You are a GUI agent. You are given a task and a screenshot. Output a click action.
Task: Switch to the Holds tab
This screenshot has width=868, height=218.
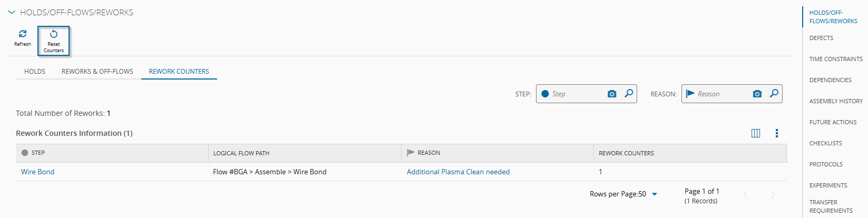click(35, 72)
